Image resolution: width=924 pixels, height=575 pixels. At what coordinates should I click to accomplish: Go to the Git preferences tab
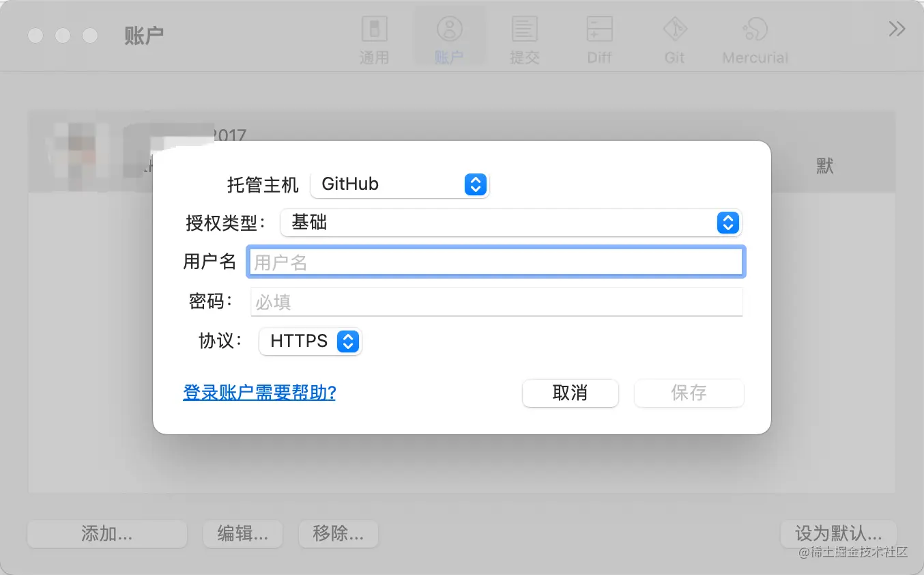pyautogui.click(x=674, y=40)
